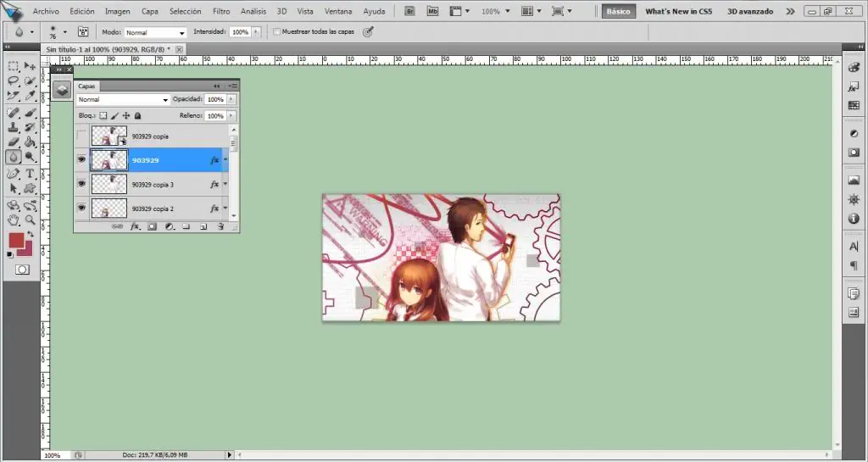Open the brush panel toggle in options bar
This screenshot has width=868, height=462.
click(83, 32)
